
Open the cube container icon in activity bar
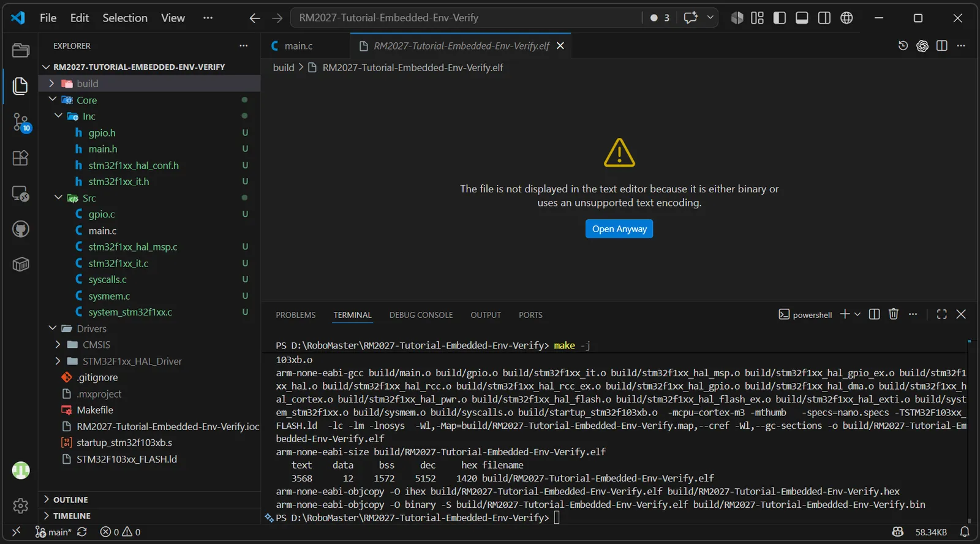tap(21, 265)
